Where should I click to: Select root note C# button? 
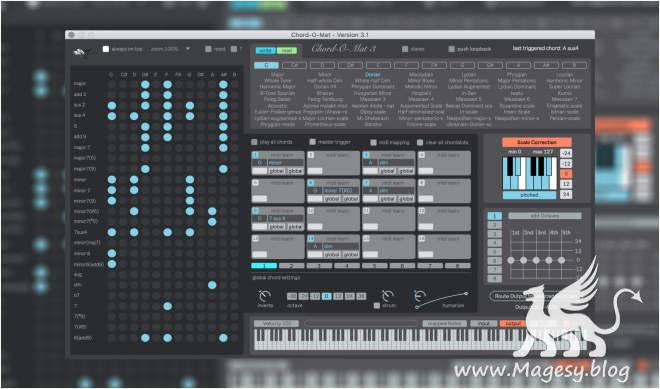[x=294, y=65]
